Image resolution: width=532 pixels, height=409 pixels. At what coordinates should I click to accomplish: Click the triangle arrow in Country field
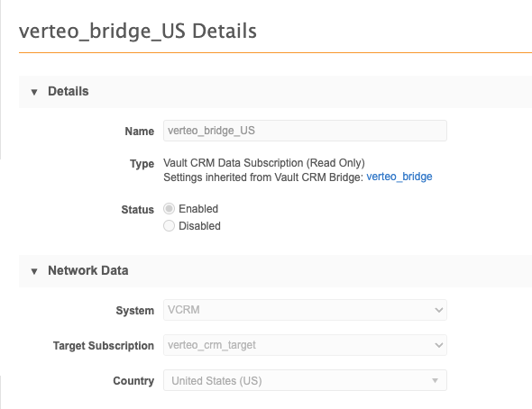(x=435, y=380)
